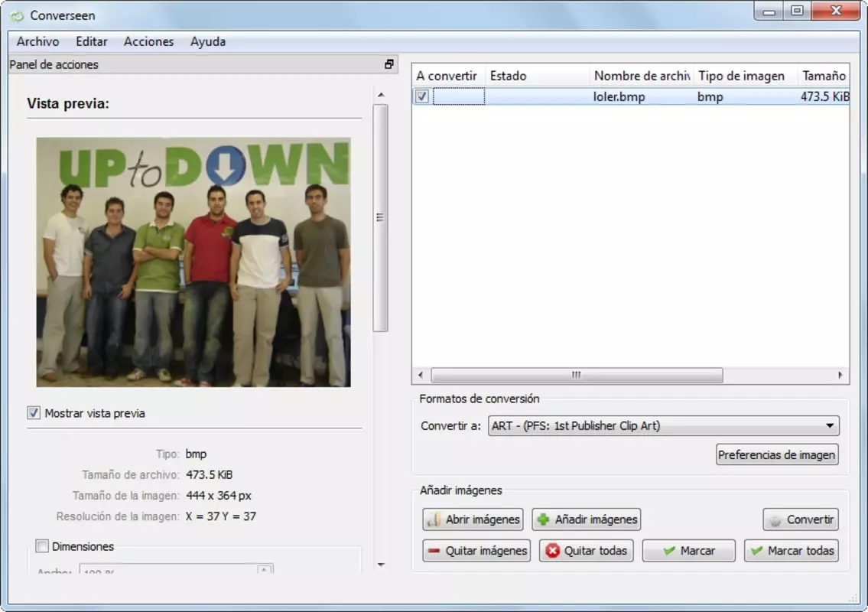Open the Convertir a format dropdown
The width and height of the screenshot is (868, 612).
click(x=663, y=426)
